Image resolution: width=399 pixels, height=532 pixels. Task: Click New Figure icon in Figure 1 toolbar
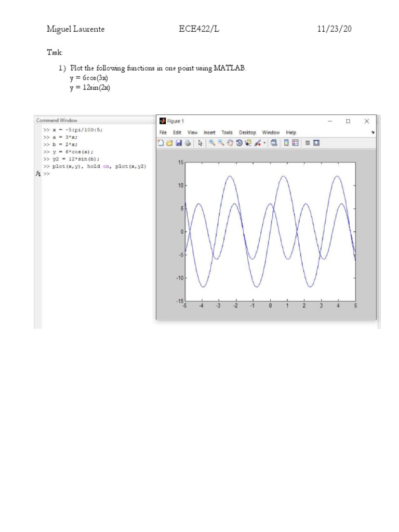click(x=161, y=143)
